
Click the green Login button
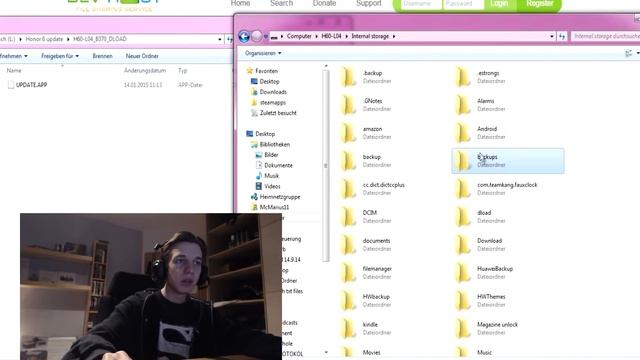(500, 4)
